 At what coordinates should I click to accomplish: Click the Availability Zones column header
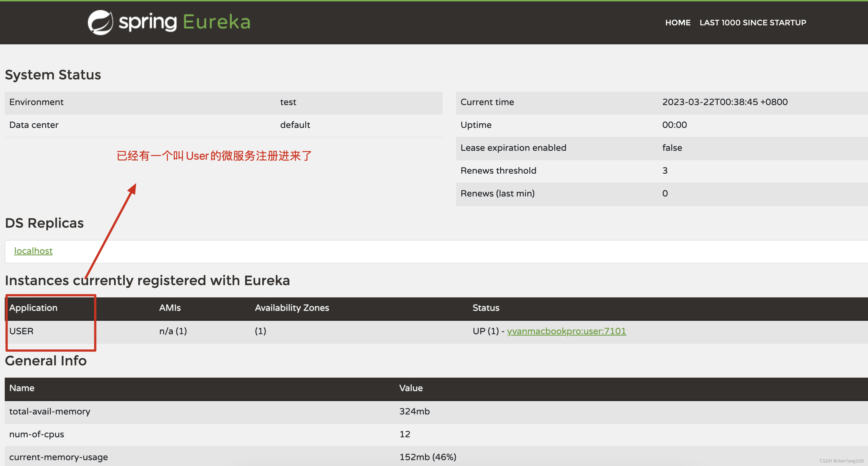tap(292, 307)
